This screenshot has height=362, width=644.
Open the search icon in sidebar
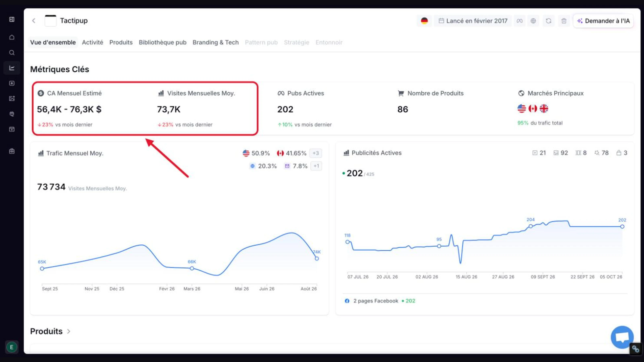12,53
